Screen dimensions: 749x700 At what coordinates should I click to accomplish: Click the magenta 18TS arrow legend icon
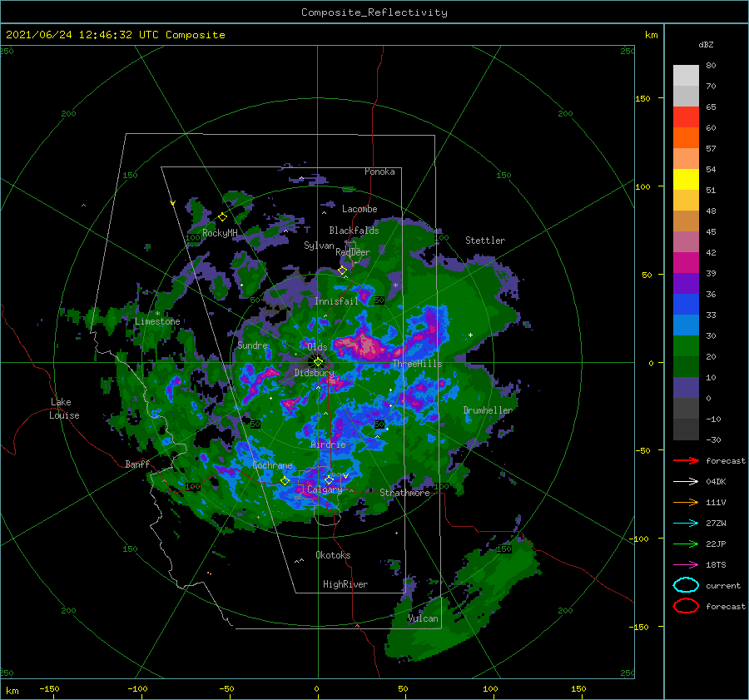pyautogui.click(x=686, y=565)
